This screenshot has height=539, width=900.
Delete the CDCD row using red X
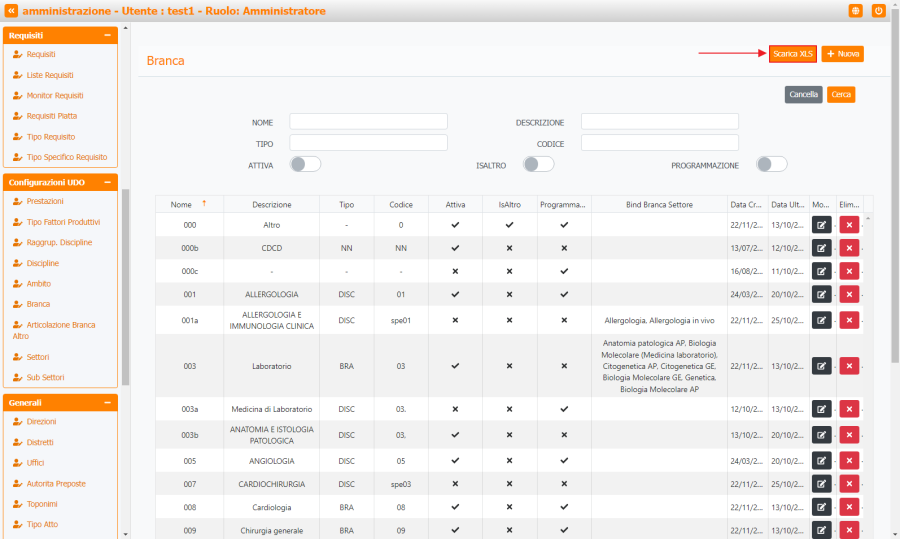849,248
